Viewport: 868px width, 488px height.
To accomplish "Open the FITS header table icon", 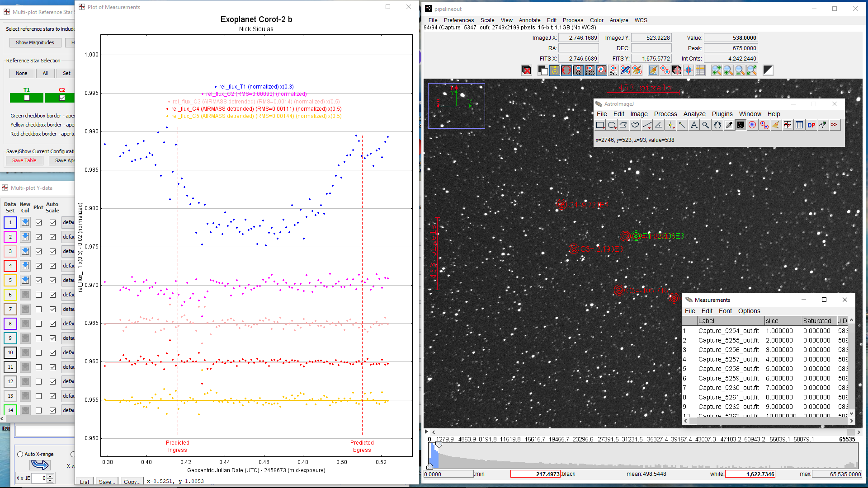I will pyautogui.click(x=700, y=70).
